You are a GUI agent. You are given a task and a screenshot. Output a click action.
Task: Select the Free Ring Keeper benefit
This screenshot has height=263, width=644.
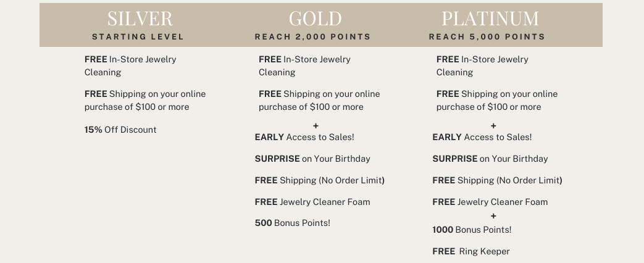click(x=471, y=251)
